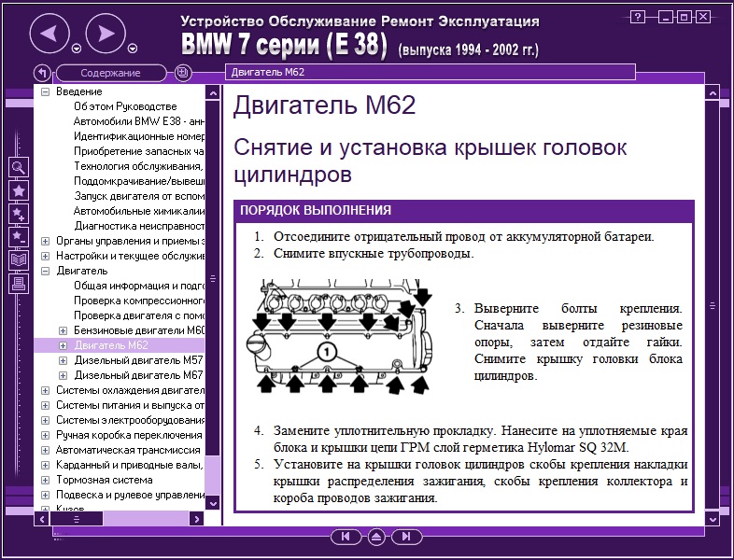
Task: Expand the Системы электрооборудования node
Action: (46, 420)
